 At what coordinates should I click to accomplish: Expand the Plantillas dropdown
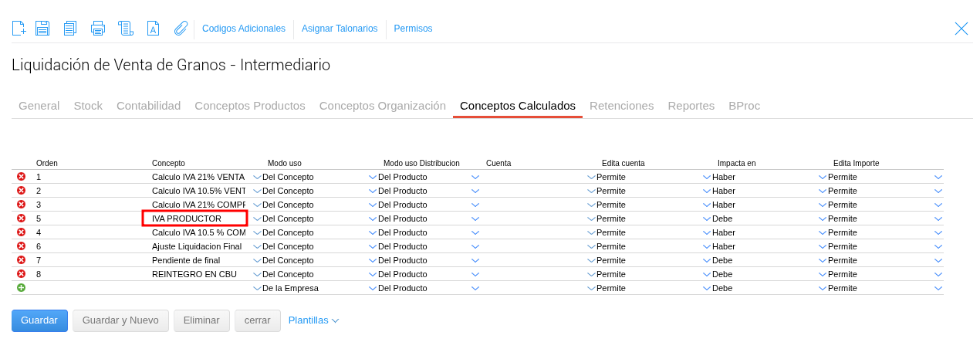coord(313,320)
